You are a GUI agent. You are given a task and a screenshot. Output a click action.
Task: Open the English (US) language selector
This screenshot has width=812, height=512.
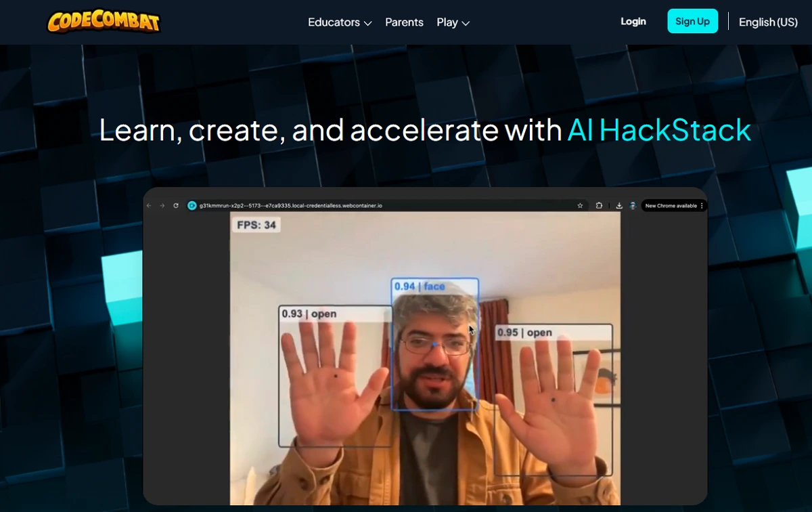click(x=768, y=22)
